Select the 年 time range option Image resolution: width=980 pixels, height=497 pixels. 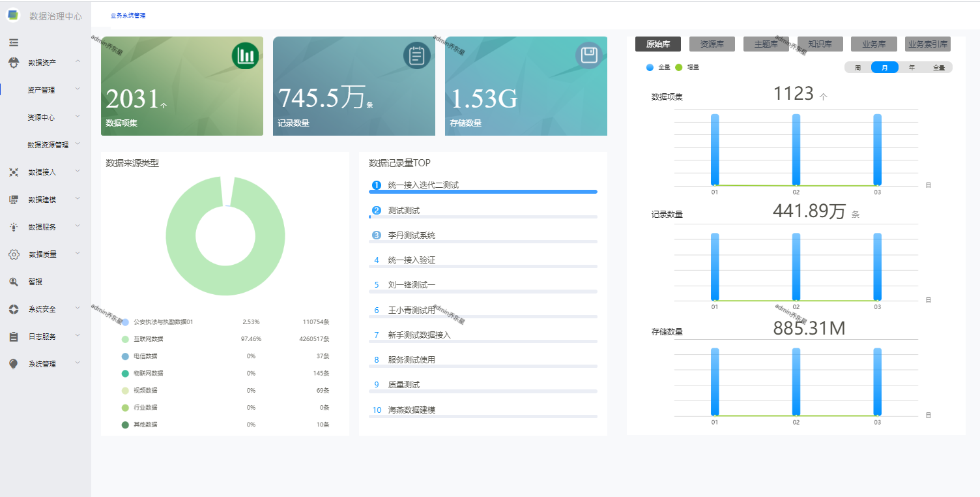tap(912, 67)
